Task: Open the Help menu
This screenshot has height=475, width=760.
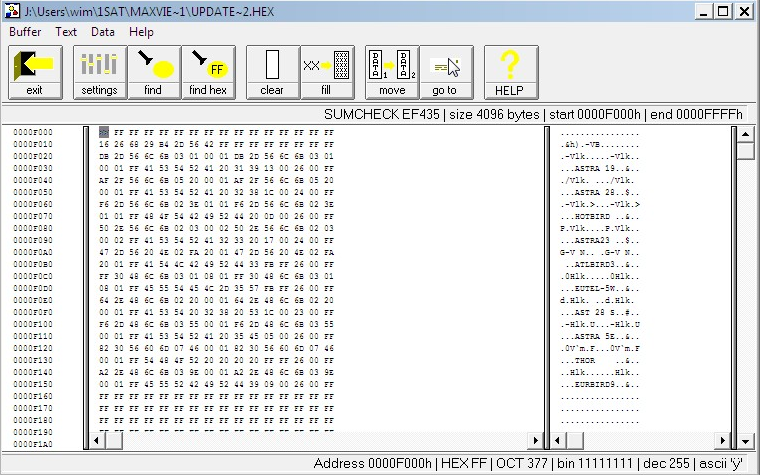Action: click(x=141, y=32)
